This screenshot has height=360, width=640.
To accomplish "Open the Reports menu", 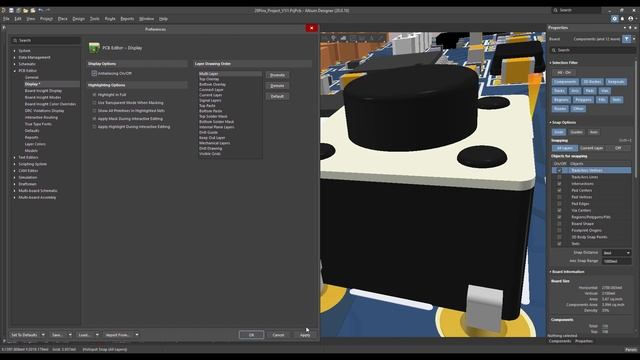I will click(x=127, y=19).
